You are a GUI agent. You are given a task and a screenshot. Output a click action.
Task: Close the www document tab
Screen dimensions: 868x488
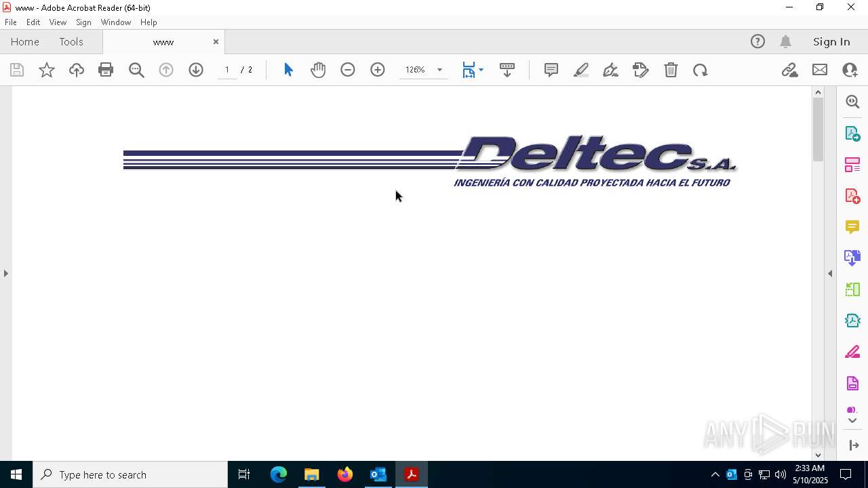(x=216, y=41)
